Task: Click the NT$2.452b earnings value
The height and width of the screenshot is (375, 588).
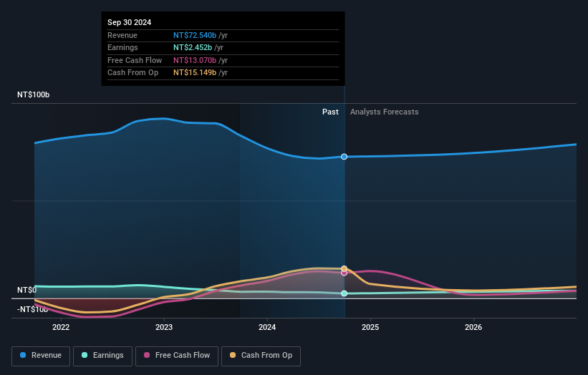Action: click(193, 47)
